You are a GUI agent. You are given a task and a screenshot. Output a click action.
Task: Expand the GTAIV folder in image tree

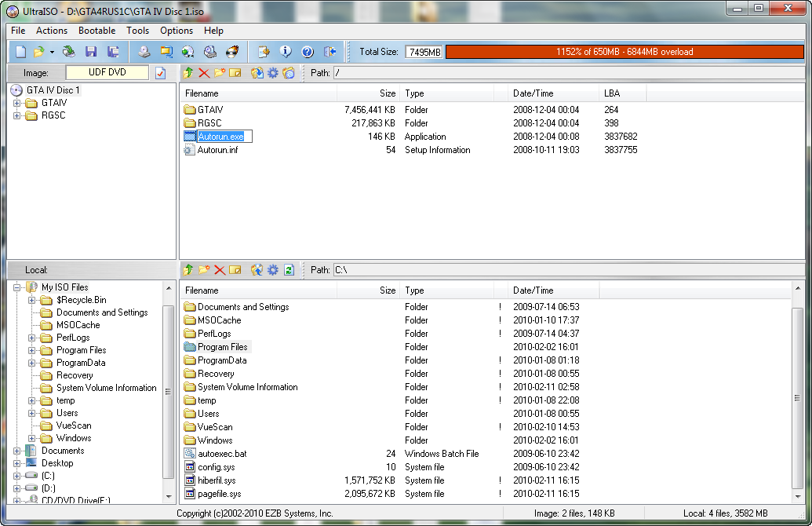[x=16, y=103]
